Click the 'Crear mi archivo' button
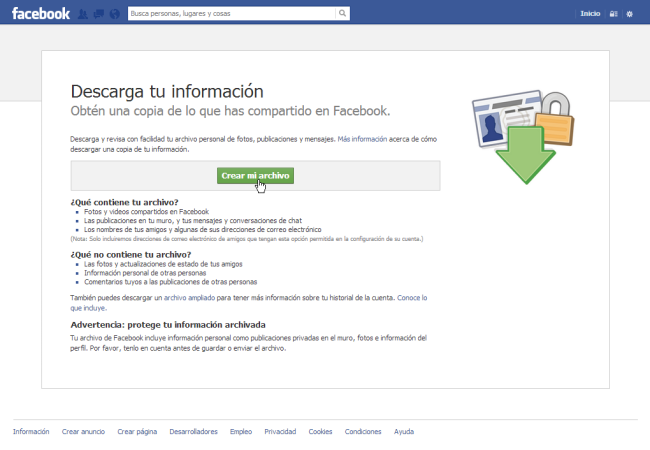 [255, 176]
